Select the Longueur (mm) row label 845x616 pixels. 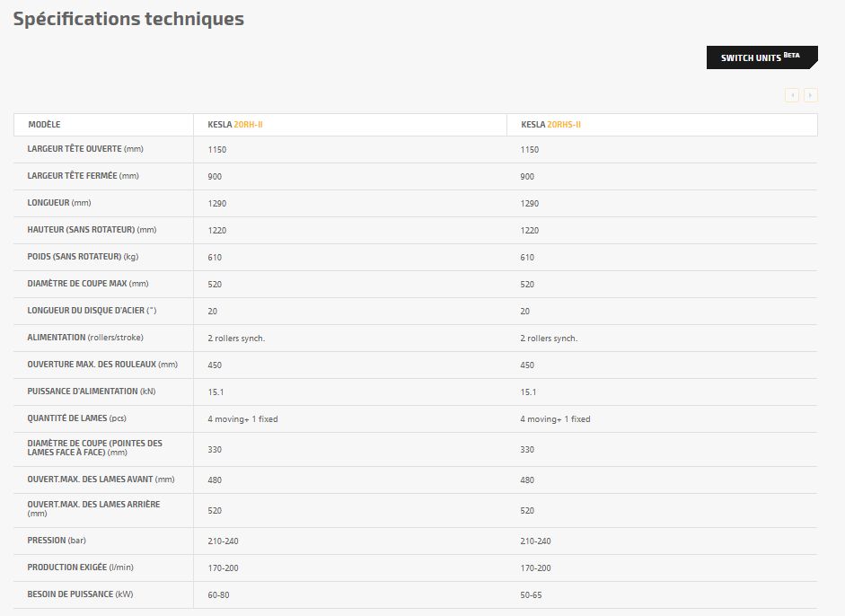tap(59, 203)
